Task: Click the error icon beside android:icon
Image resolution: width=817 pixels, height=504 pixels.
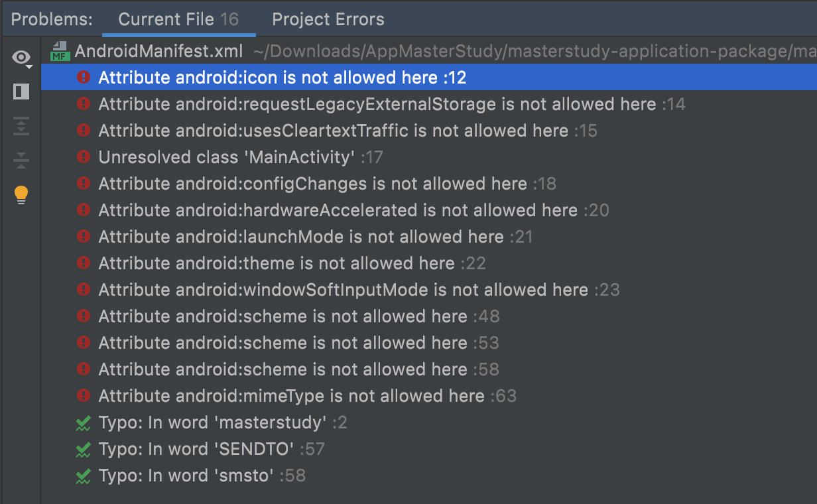Action: [x=84, y=78]
